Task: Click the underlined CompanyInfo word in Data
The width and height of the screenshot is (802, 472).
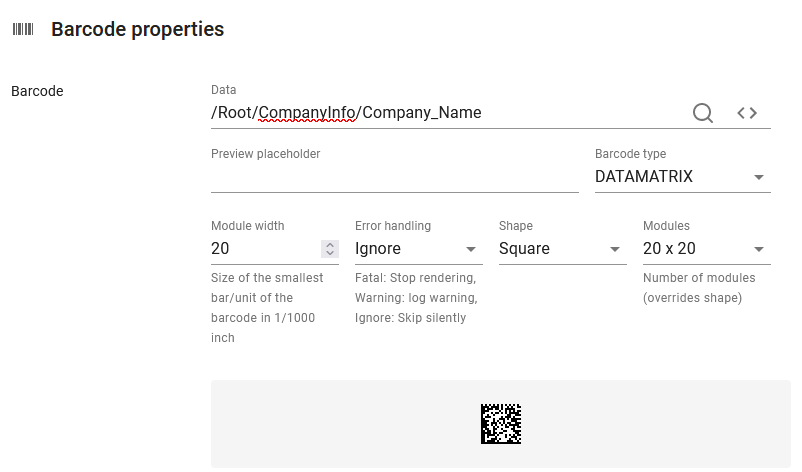Action: point(307,113)
